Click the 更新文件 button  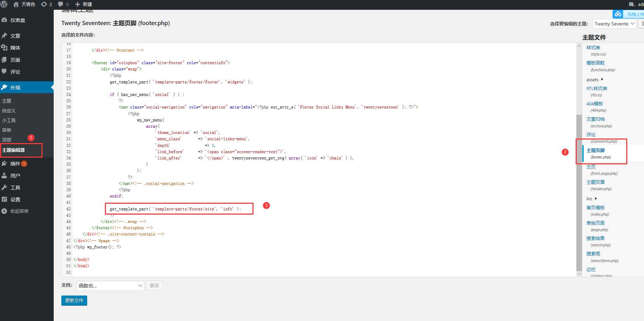(x=74, y=300)
